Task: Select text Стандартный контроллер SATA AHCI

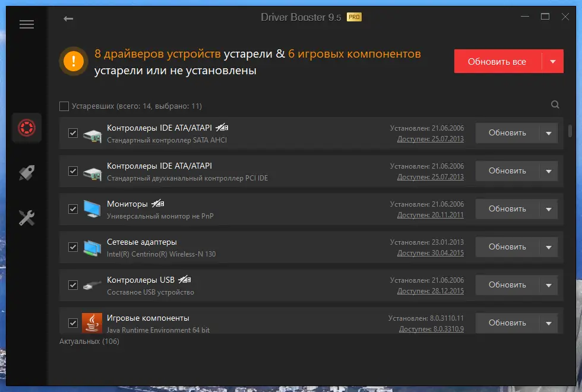Action: coord(167,140)
